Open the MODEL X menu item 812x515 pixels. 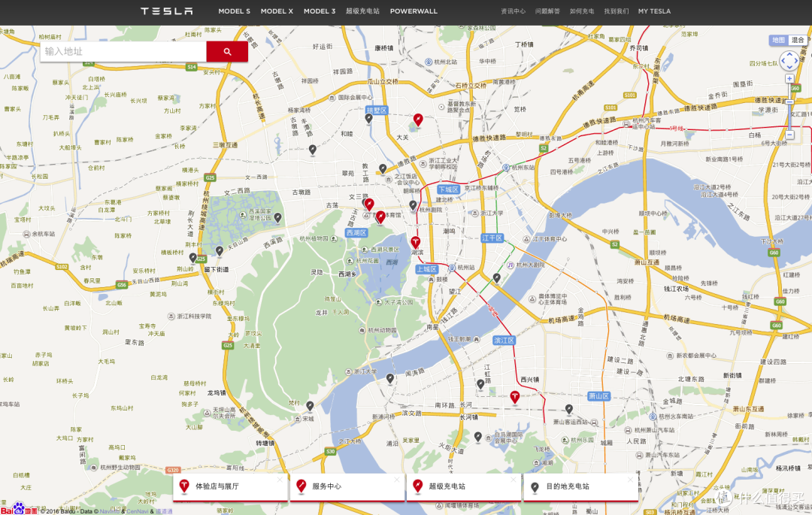pyautogui.click(x=277, y=11)
